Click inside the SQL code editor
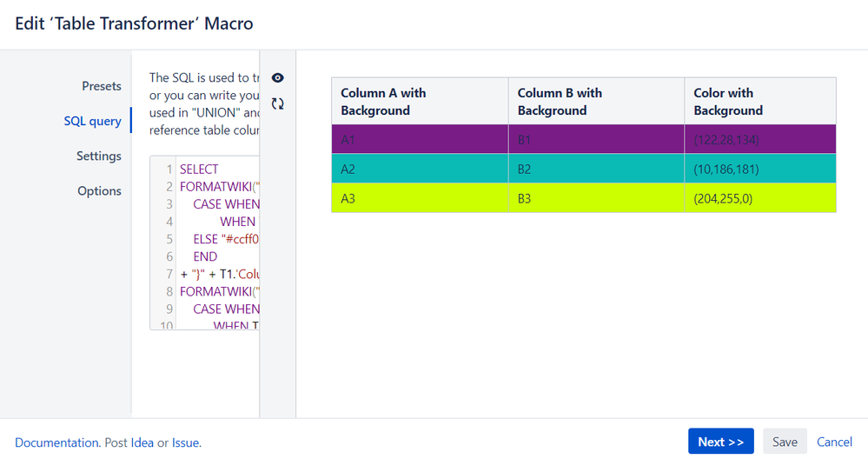The height and width of the screenshot is (459, 868). pos(217,243)
